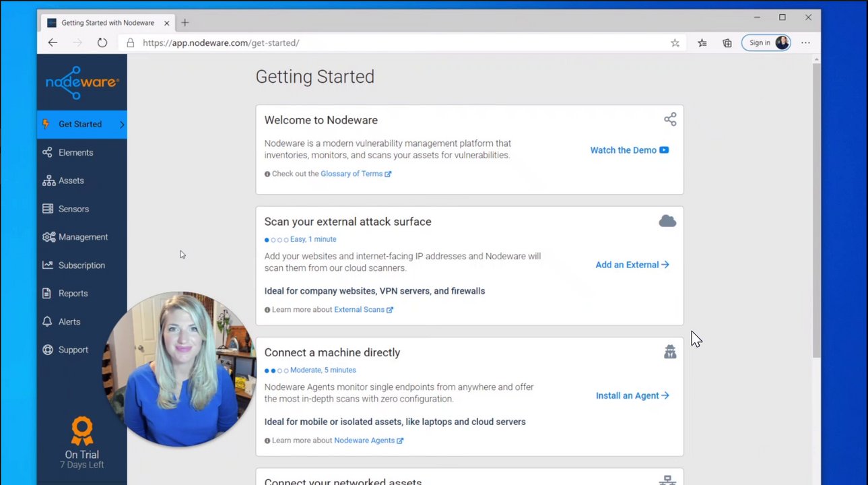Screen dimensions: 868x485
Task: Click the Moderate, 5 minutes difficulty label
Action: pyautogui.click(x=323, y=370)
